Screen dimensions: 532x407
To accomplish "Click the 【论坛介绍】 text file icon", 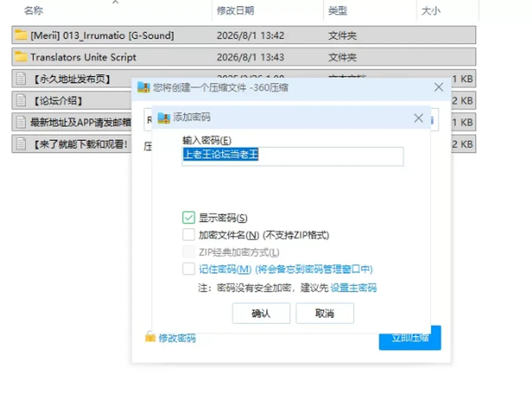I will coord(21,100).
